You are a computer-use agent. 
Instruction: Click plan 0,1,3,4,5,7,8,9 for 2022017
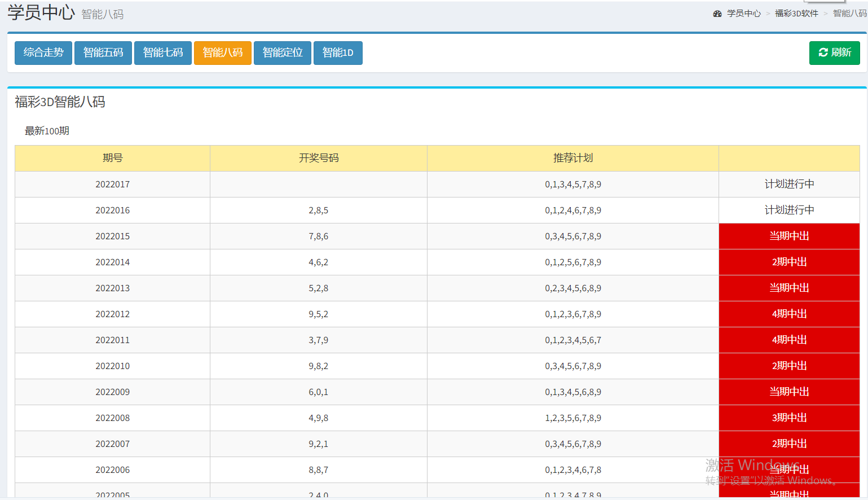[573, 185]
